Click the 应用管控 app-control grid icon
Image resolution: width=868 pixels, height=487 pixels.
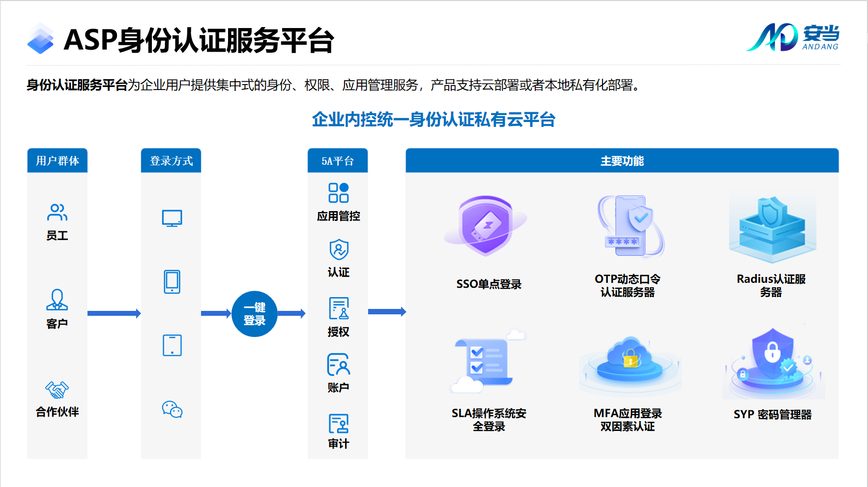[339, 193]
